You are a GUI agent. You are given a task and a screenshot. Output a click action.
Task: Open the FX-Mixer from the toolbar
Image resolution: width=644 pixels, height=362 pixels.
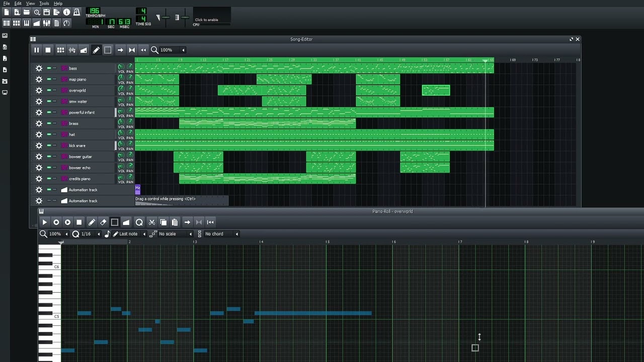[x=47, y=23]
